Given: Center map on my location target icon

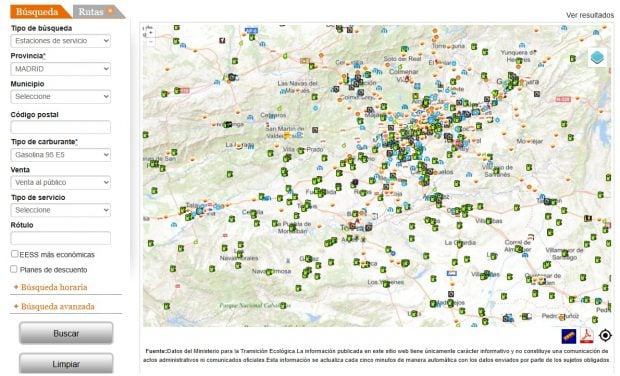Looking at the screenshot, I should tap(605, 335).
